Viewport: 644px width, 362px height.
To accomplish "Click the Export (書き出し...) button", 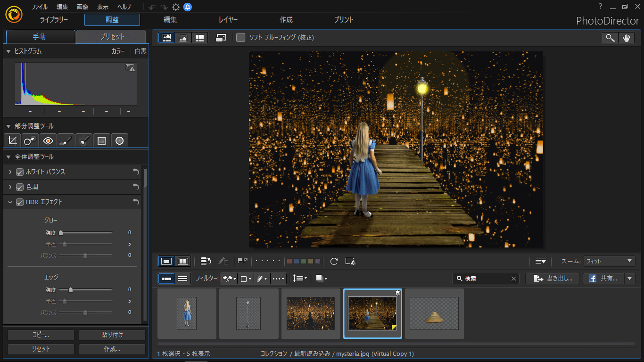I will click(552, 279).
